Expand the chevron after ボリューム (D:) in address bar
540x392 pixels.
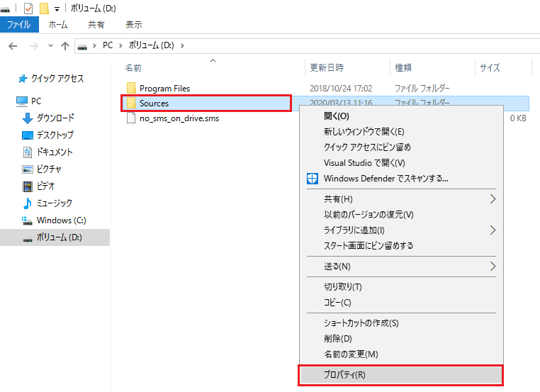(182, 45)
